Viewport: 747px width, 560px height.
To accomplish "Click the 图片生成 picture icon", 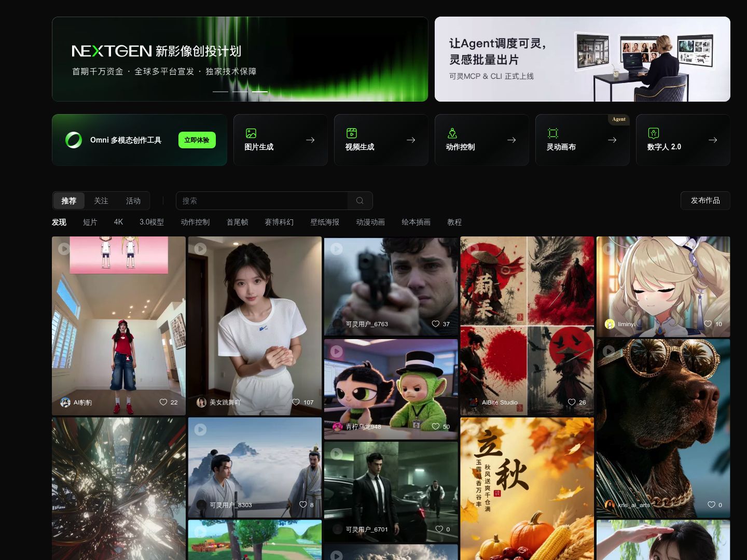I will 251,133.
